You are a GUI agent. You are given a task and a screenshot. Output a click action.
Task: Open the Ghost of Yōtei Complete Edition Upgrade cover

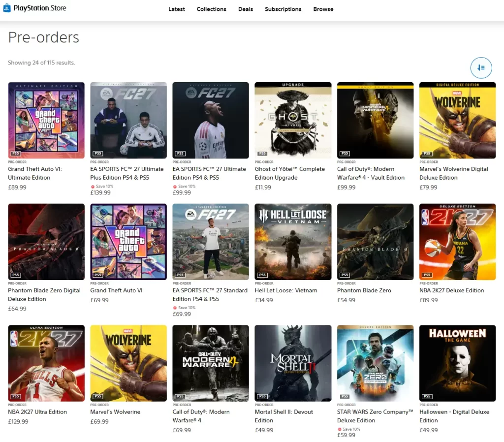pyautogui.click(x=293, y=120)
